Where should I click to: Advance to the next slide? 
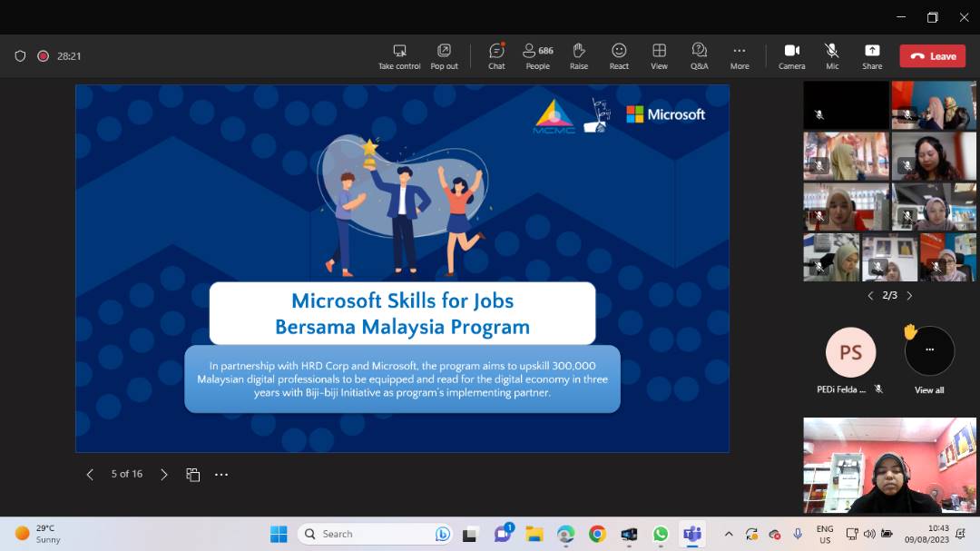click(163, 475)
